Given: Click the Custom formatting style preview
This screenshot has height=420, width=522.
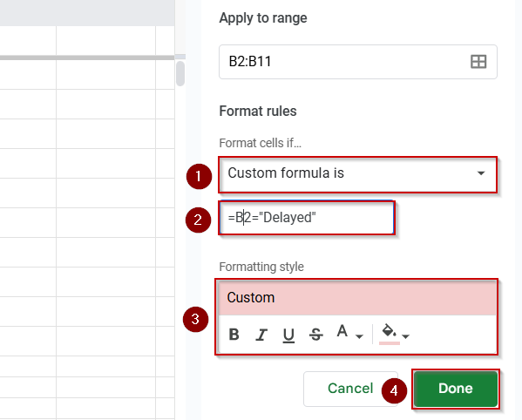Looking at the screenshot, I should tap(357, 297).
